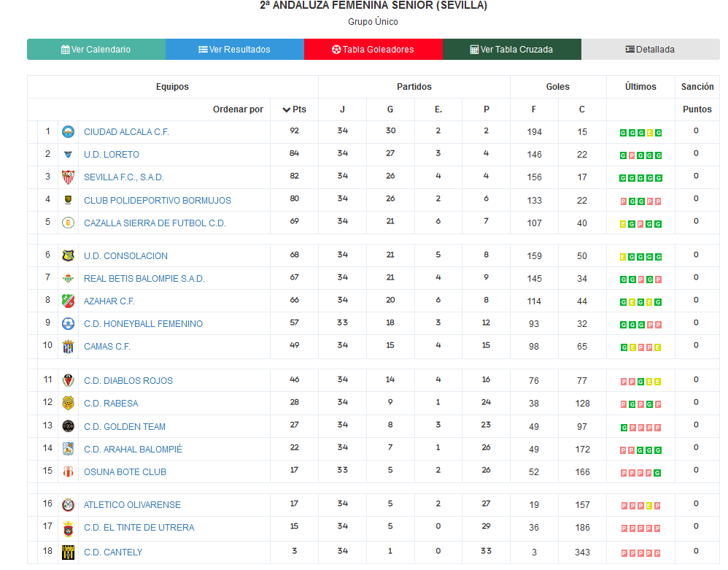Open the C.D. ARAHAL BALOMPIÉ link

tap(133, 450)
